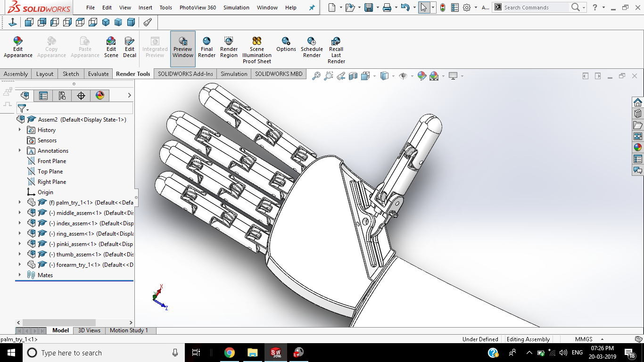Switch to the PropertyManager tab icon
The width and height of the screenshot is (644, 362).
[43, 96]
